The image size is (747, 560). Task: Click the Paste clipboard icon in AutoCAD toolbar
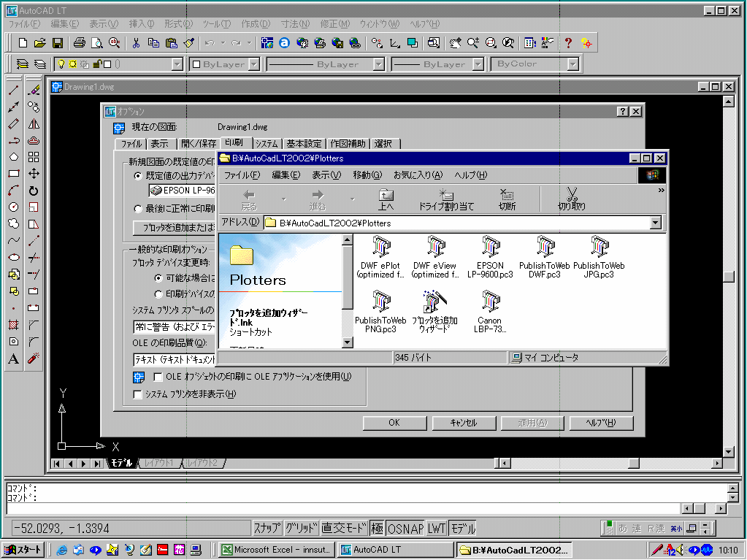click(171, 43)
